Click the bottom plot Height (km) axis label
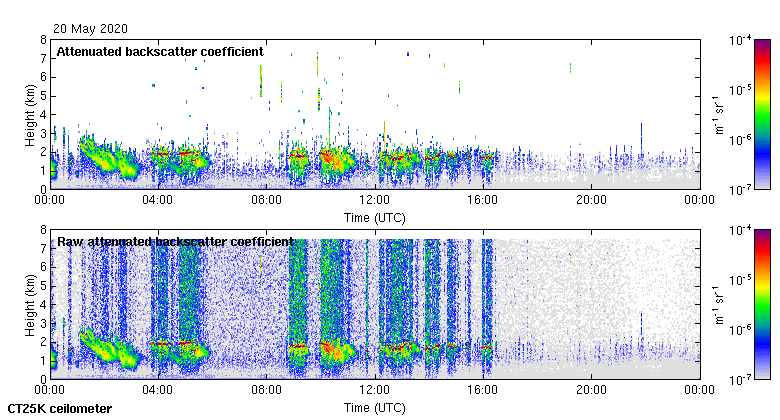The image size is (780, 420). pyautogui.click(x=30, y=305)
